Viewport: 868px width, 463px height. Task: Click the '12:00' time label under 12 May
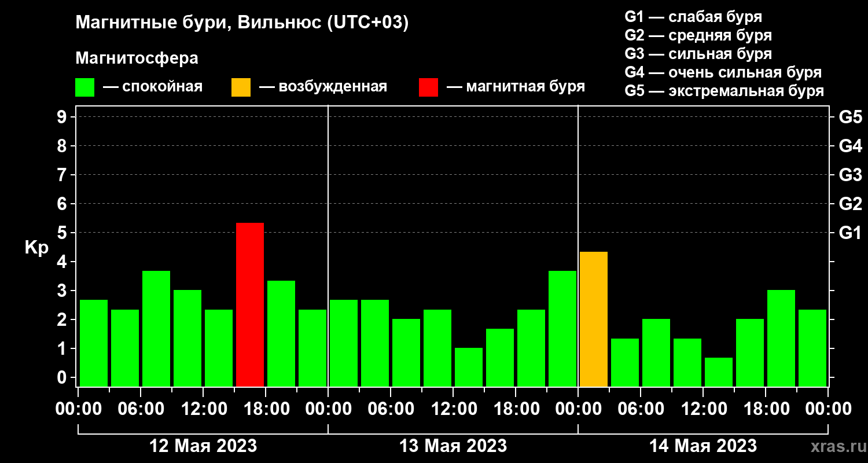(203, 409)
